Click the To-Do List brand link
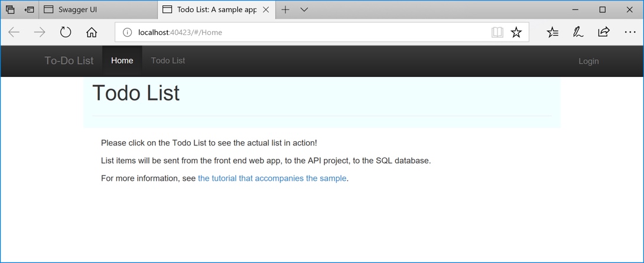The image size is (644, 263). pyautogui.click(x=69, y=60)
